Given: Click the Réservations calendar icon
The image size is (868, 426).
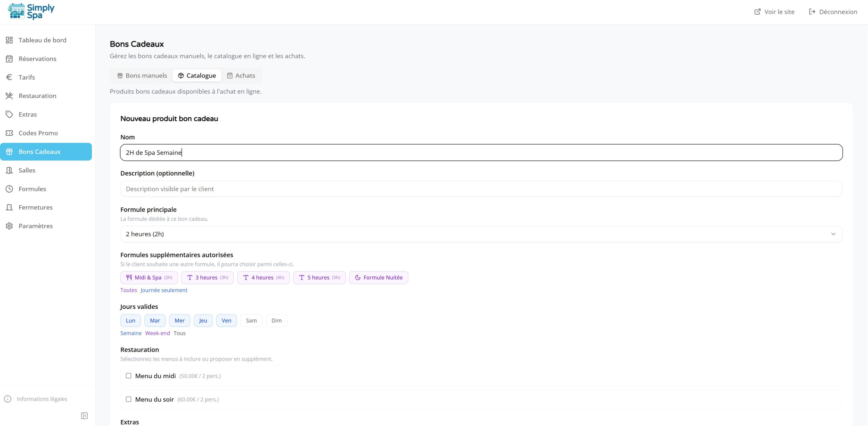Looking at the screenshot, I should point(9,59).
